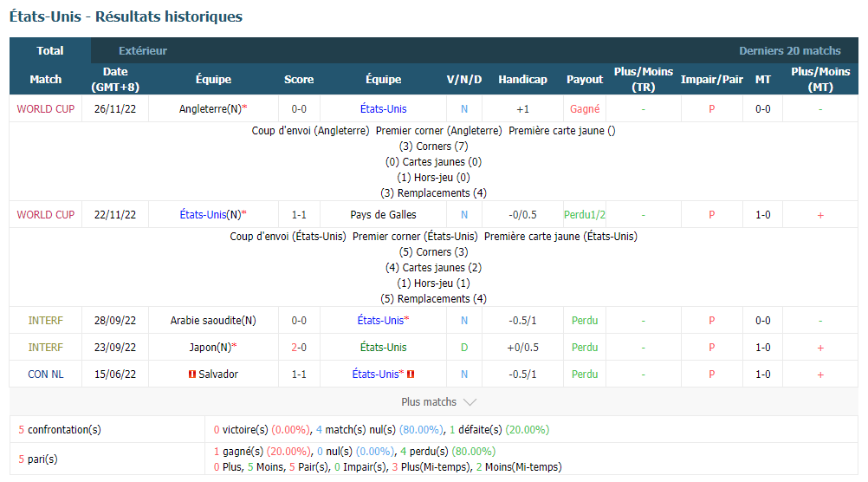The width and height of the screenshot is (868, 482).
Task: Click États-Unis(N) in 22/11/22 row
Action: pos(211,215)
